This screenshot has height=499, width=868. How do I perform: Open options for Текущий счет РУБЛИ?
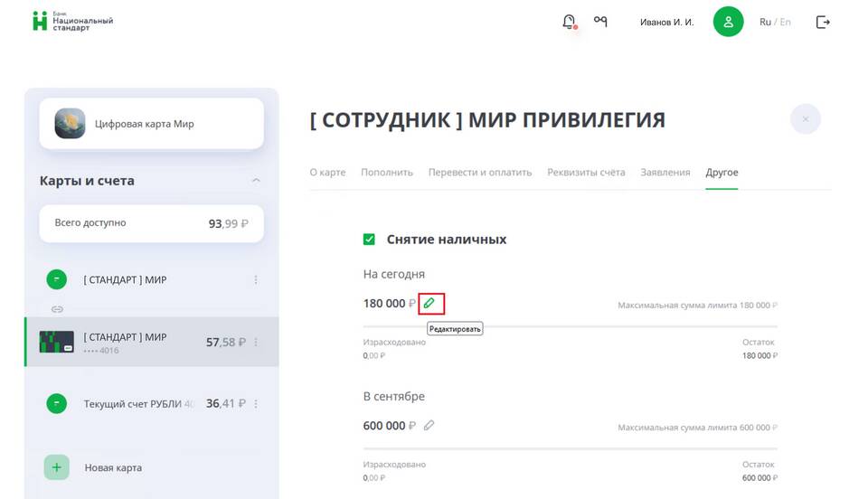[256, 404]
